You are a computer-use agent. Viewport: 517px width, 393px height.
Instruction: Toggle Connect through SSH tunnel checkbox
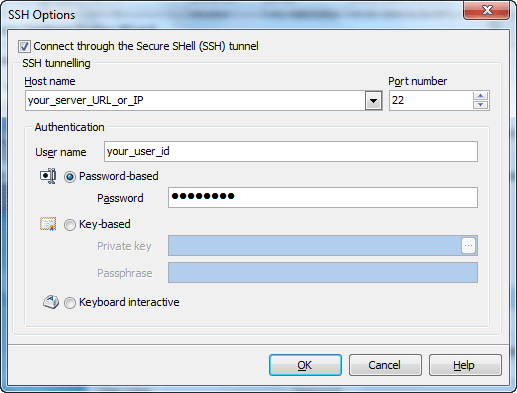point(24,46)
